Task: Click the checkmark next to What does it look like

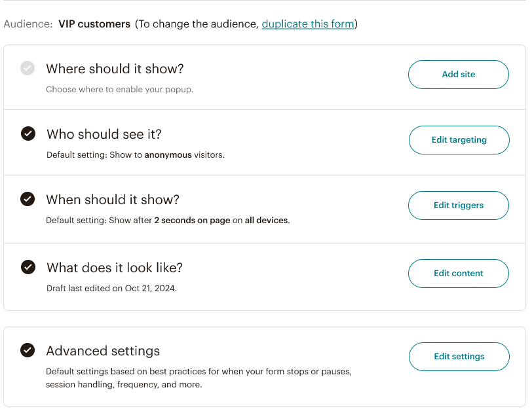Action: 28,267
